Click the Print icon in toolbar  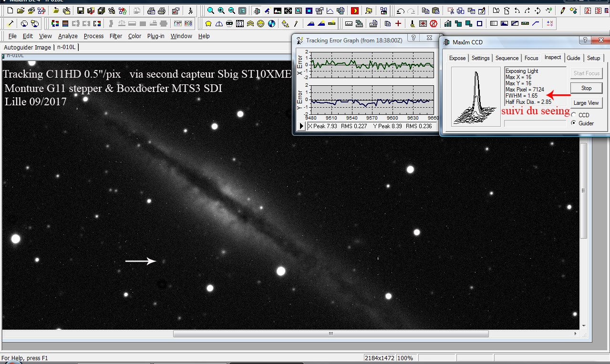pyautogui.click(x=162, y=10)
